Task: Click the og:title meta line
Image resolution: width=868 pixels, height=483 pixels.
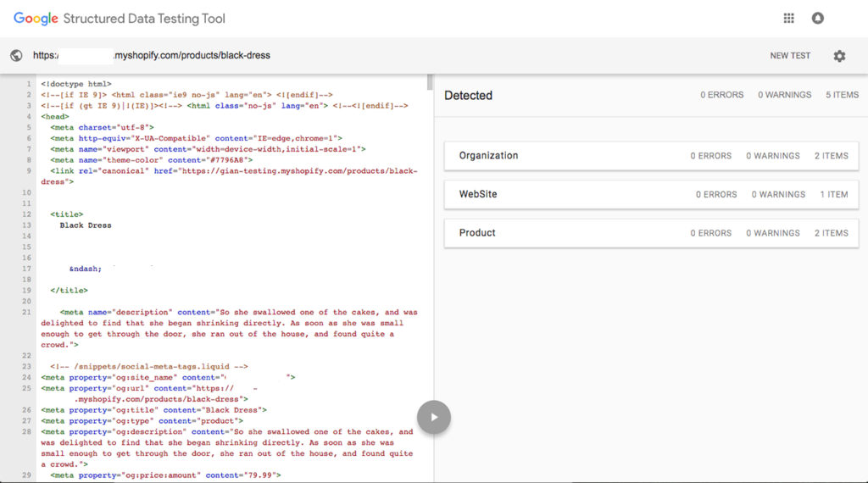Action: click(154, 410)
